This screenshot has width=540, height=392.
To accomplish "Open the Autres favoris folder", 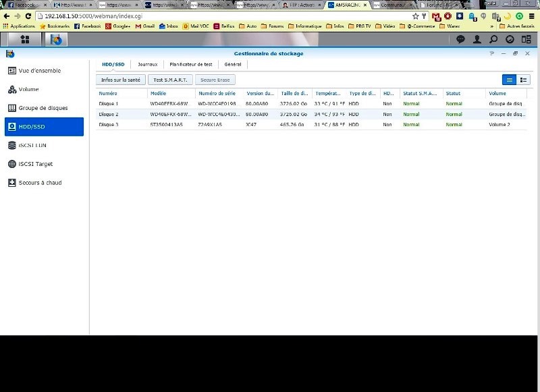I will [516, 26].
